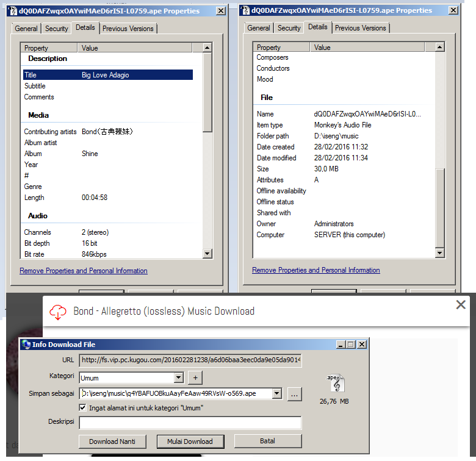Select the Name row in File section
Image resolution: width=476 pixels, height=461 pixels.
pyautogui.click(x=341, y=114)
